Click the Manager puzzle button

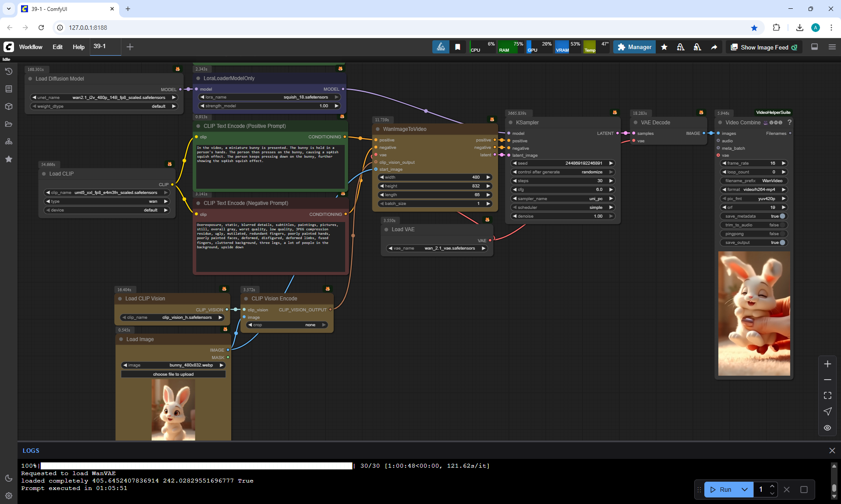coord(634,47)
